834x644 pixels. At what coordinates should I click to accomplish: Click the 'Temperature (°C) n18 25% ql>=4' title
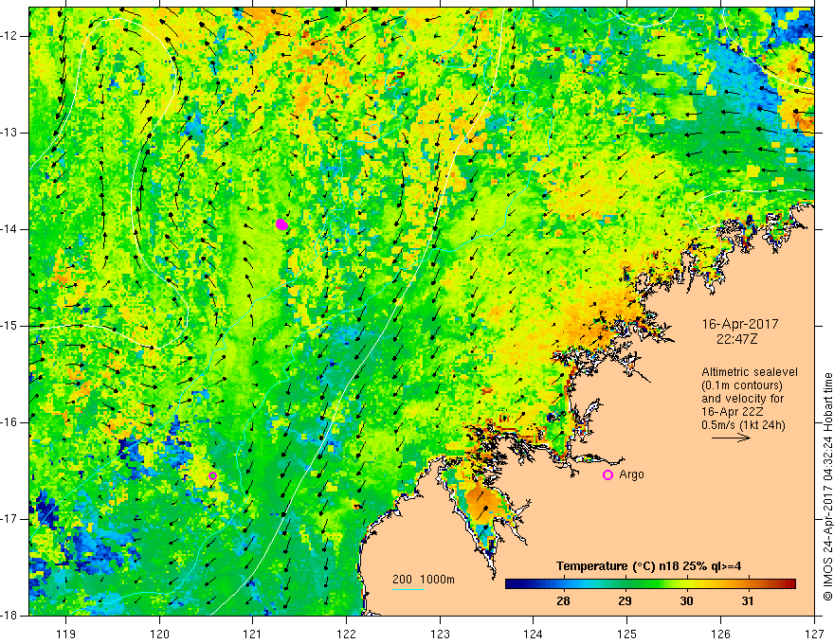tap(648, 566)
